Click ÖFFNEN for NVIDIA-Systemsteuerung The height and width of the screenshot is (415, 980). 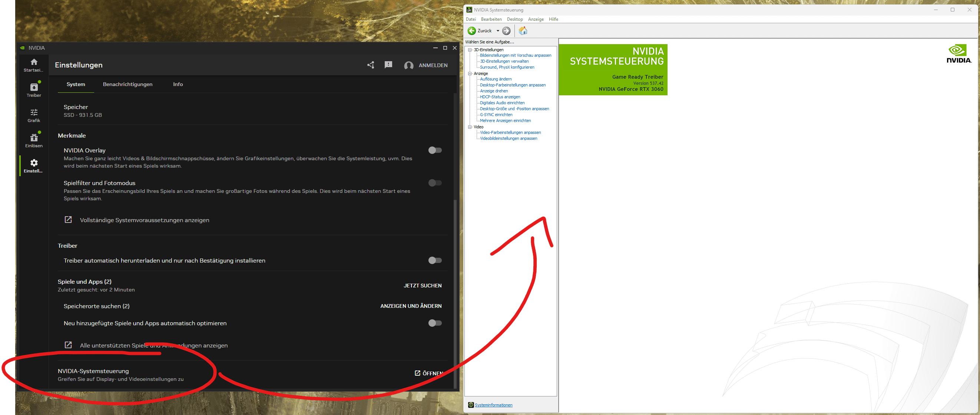click(x=429, y=373)
